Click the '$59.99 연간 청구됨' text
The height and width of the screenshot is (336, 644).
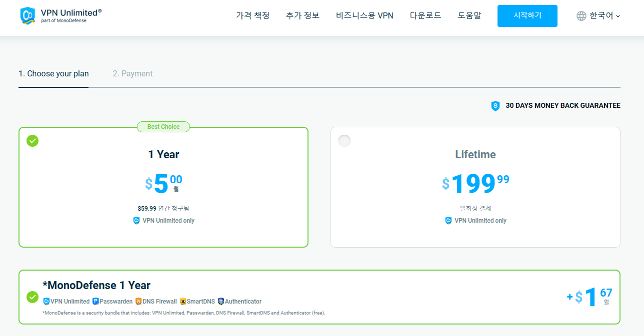pos(163,208)
